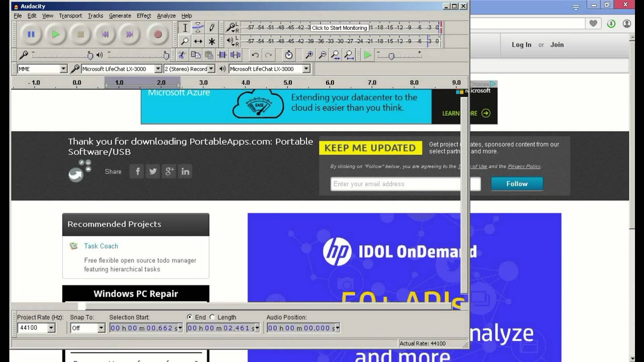Open the Effect menu
The height and width of the screenshot is (362, 644).
pos(144,16)
